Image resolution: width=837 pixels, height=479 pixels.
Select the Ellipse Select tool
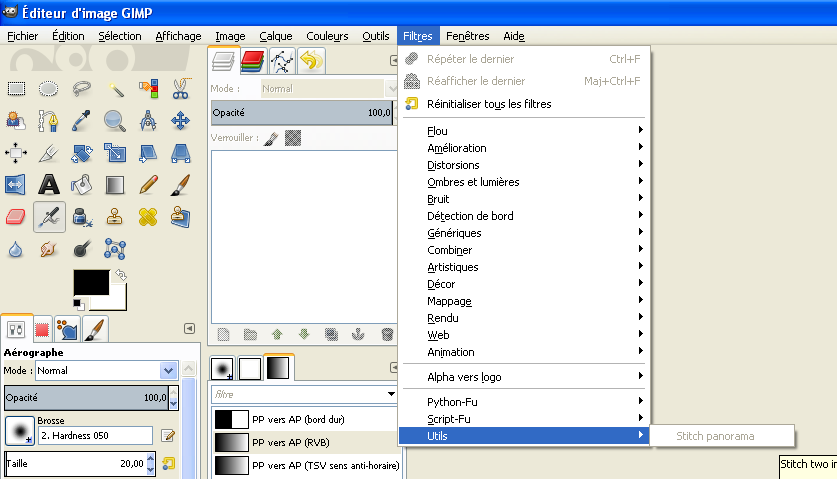pos(49,89)
